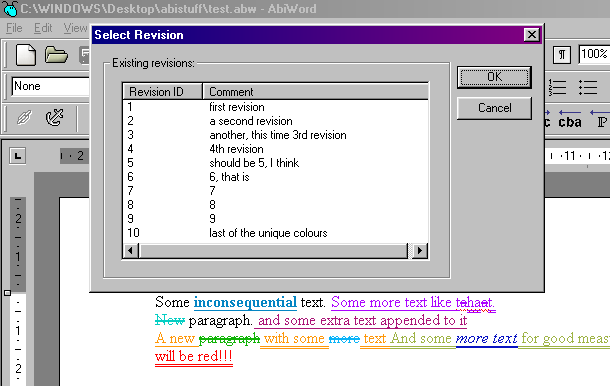This screenshot has width=610, height=386.
Task: Click the New document icon
Action: [x=26, y=55]
